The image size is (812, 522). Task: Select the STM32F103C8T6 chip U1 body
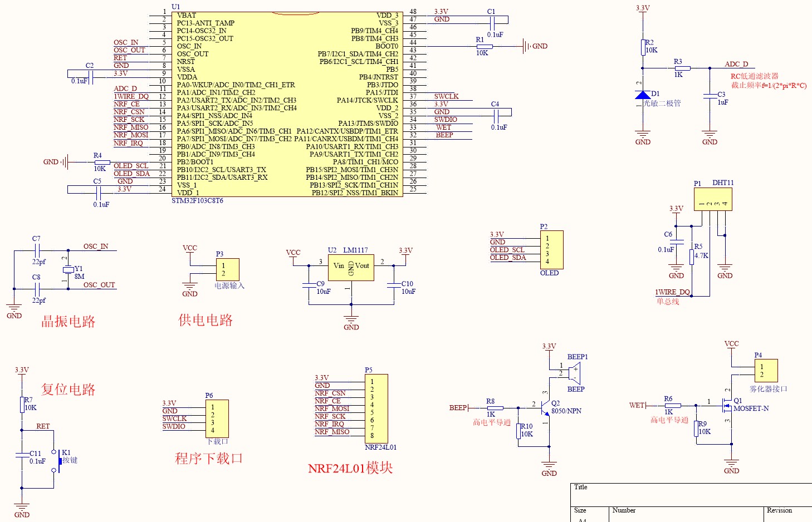tap(286, 104)
